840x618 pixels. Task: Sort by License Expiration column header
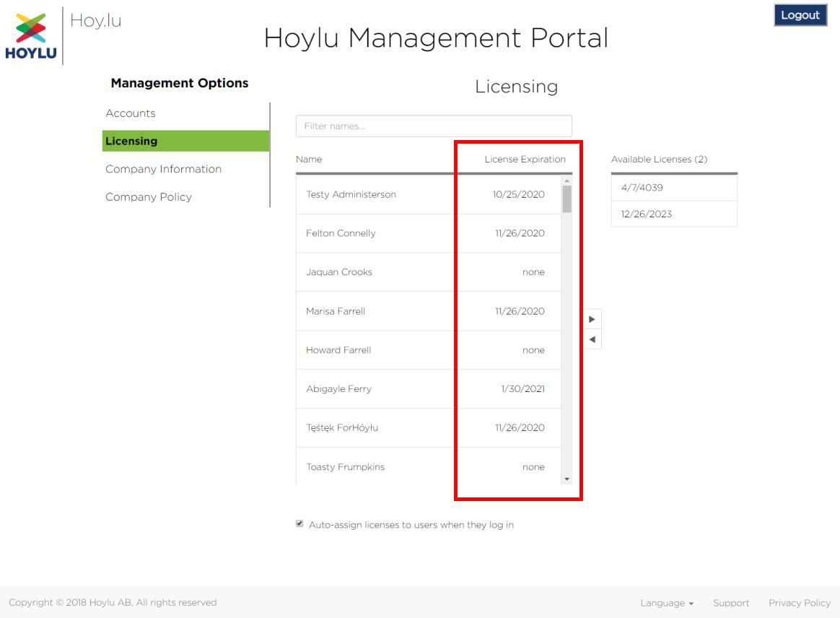point(525,159)
